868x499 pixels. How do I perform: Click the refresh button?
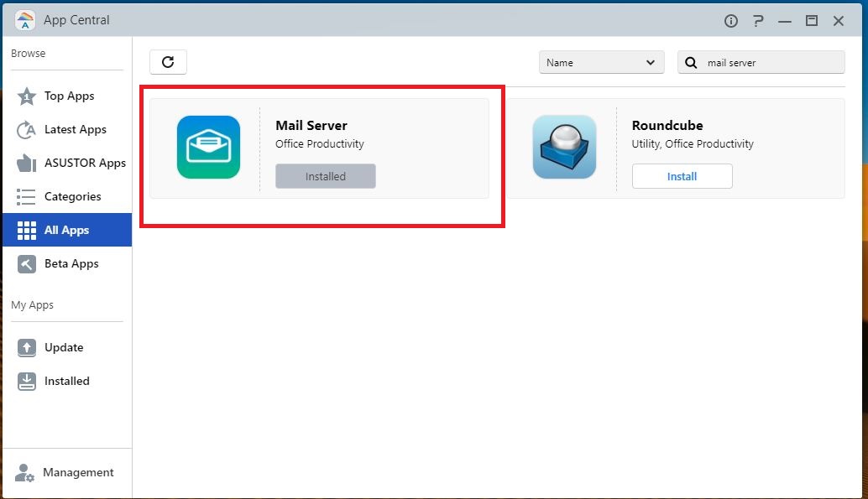pyautogui.click(x=168, y=62)
